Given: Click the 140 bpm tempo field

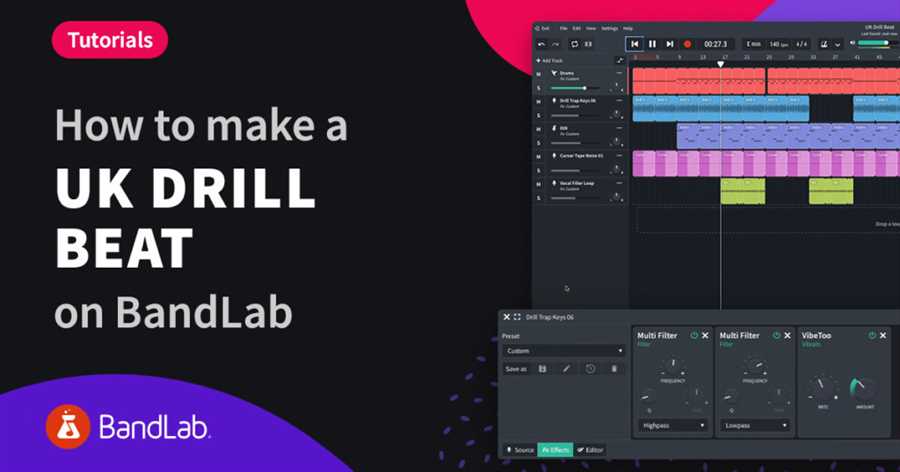Looking at the screenshot, I should pos(778,44).
